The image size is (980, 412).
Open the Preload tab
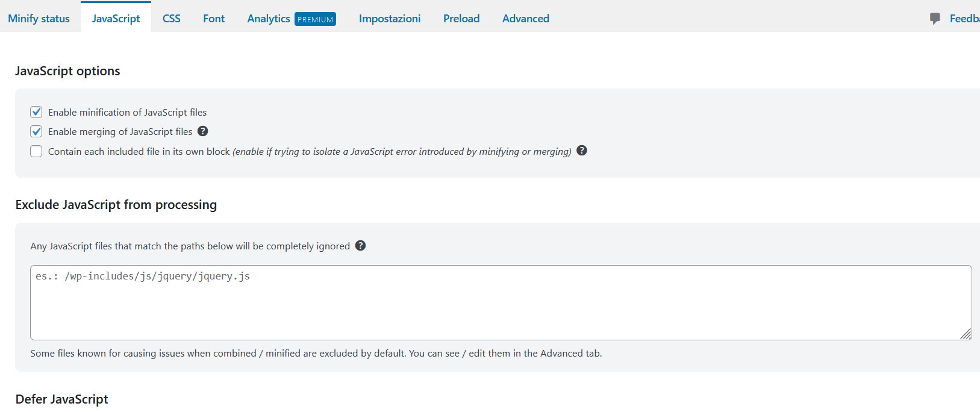point(461,19)
